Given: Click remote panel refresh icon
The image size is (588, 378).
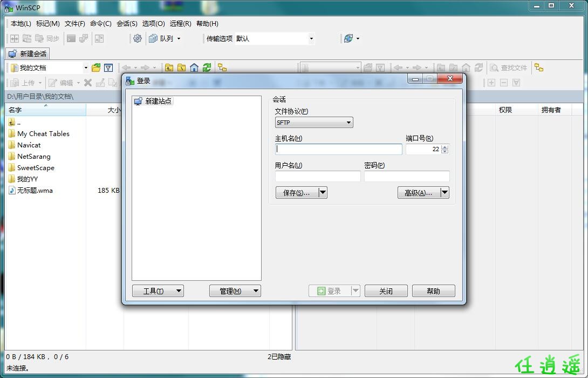Looking at the screenshot, I should [x=478, y=67].
